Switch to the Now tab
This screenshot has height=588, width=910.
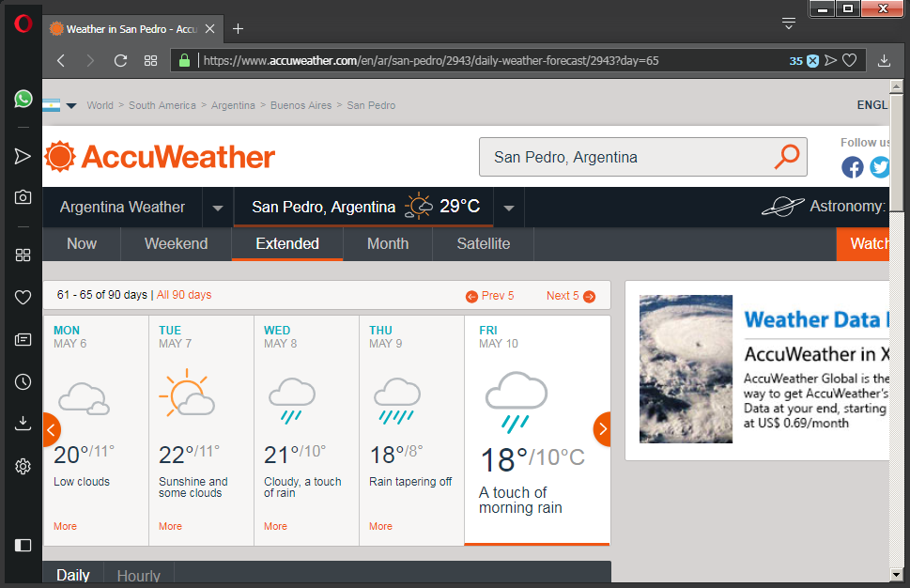point(82,244)
